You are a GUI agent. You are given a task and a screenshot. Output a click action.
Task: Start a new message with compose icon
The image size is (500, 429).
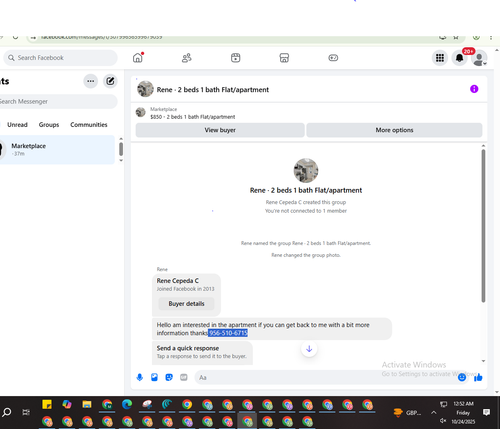pyautogui.click(x=110, y=81)
